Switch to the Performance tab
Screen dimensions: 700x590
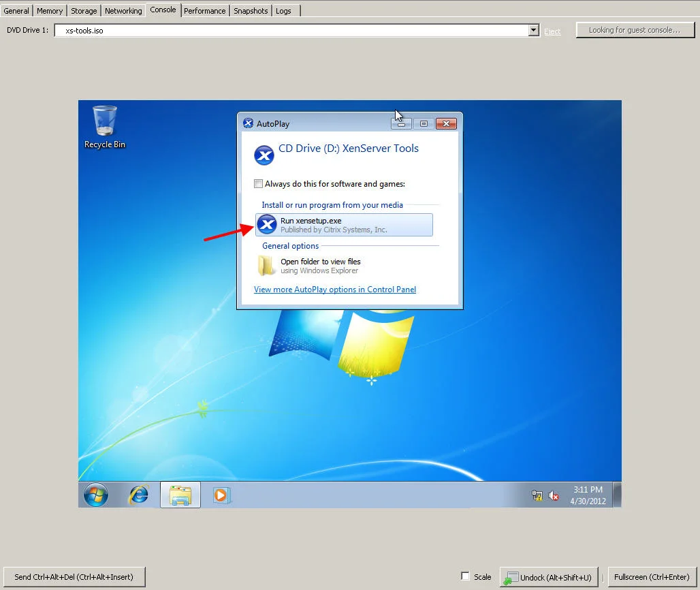pyautogui.click(x=204, y=11)
